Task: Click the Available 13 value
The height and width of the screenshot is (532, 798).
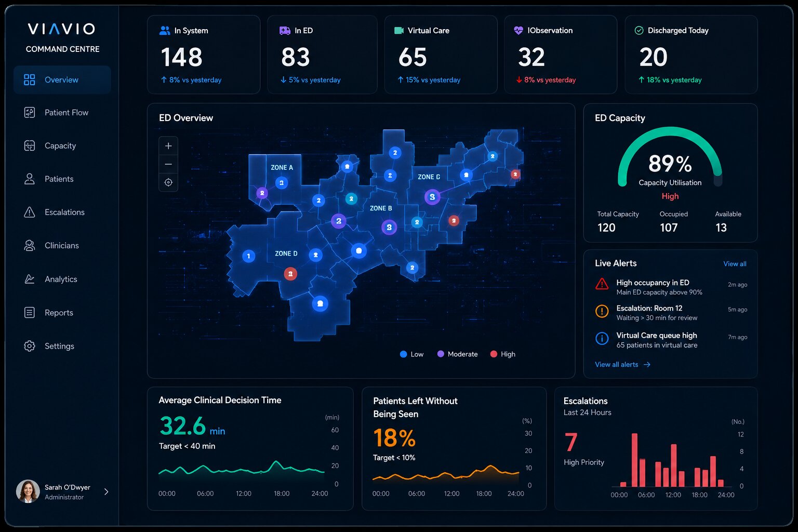Action: point(721,228)
